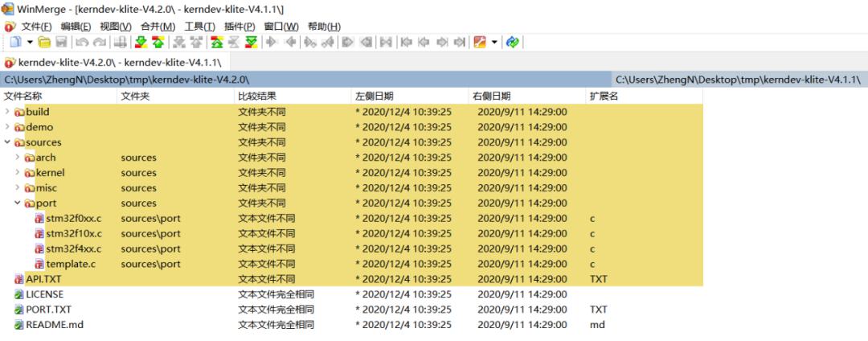Click the Copy to left arrow icon
This screenshot has height=341, width=868.
click(x=289, y=42)
